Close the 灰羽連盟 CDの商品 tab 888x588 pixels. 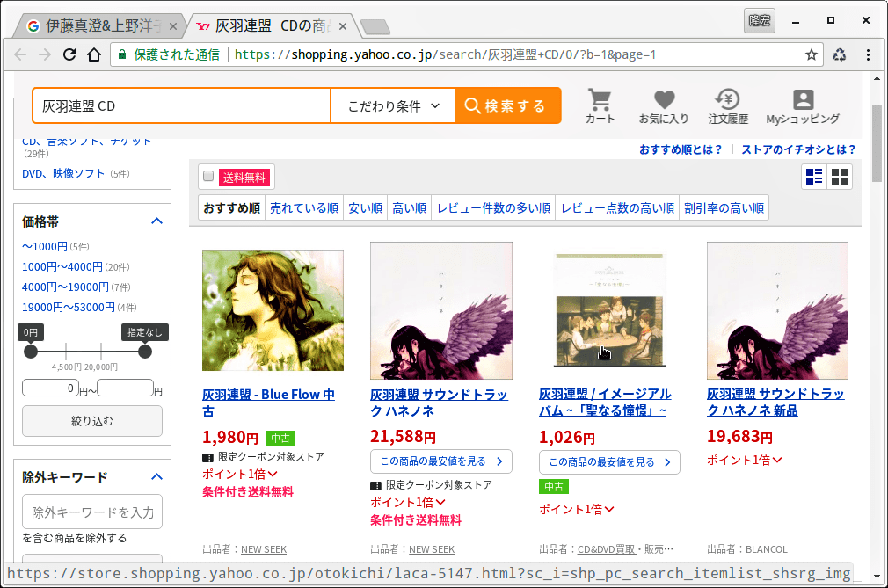click(x=343, y=26)
